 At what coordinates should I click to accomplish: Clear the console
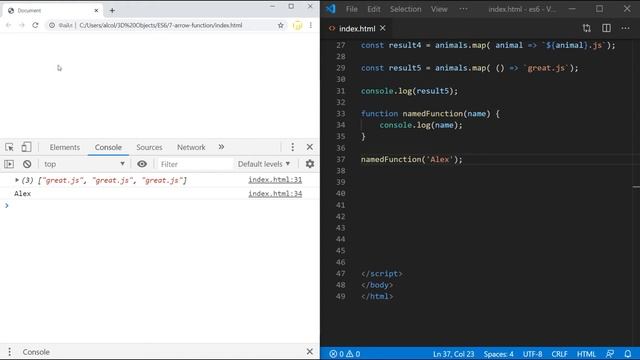click(x=27, y=164)
